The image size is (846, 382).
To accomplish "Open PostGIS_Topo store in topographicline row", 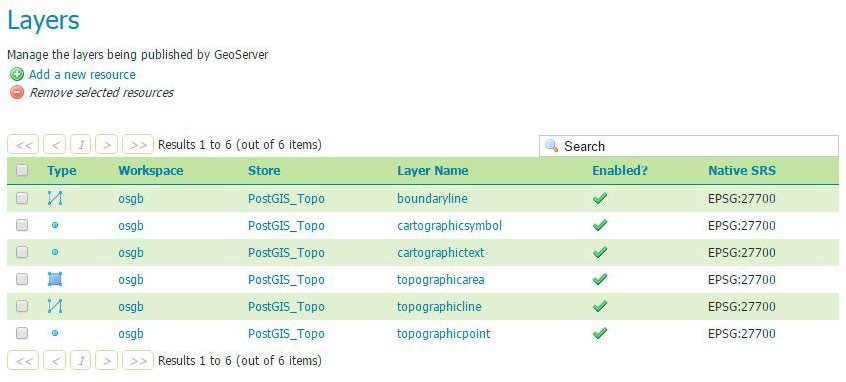I will [x=286, y=306].
